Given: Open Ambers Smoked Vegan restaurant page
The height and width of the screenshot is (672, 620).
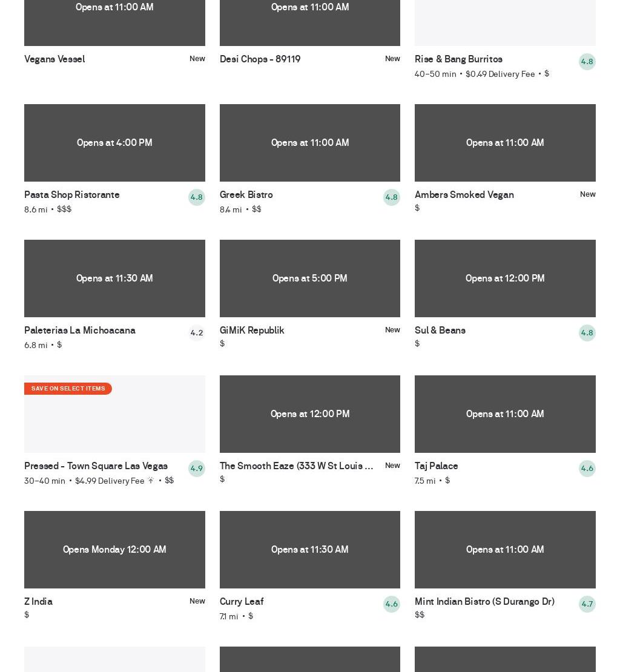Looking at the screenshot, I should click(x=464, y=194).
